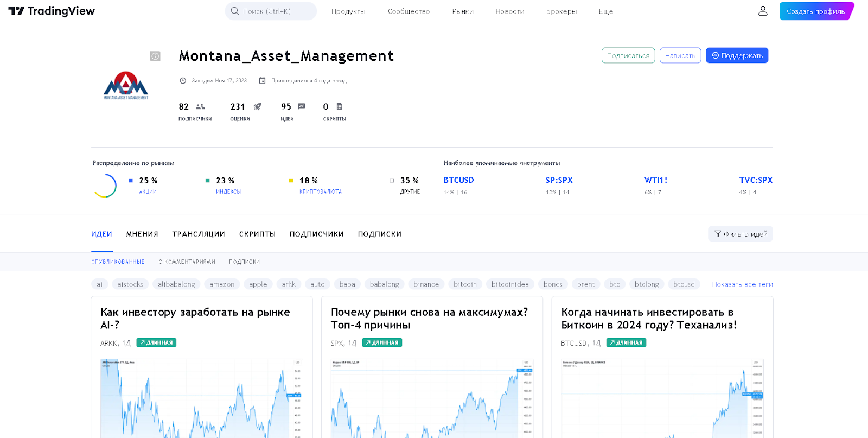Select the binance tag
Image resolution: width=868 pixels, height=438 pixels.
[x=426, y=284]
